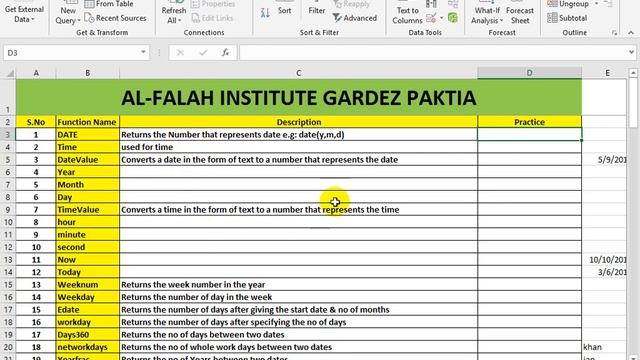Select the Weekday cell
Image resolution: width=640 pixels, height=360 pixels.
87,297
